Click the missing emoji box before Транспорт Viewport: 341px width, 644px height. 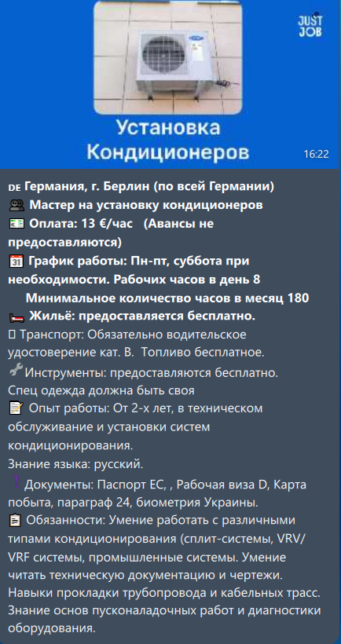coord(12,335)
